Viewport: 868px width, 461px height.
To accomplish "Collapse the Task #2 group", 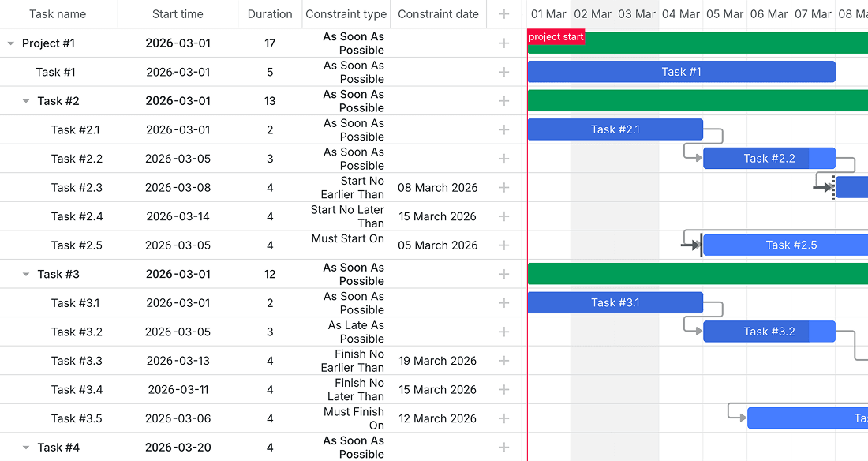I will point(26,101).
